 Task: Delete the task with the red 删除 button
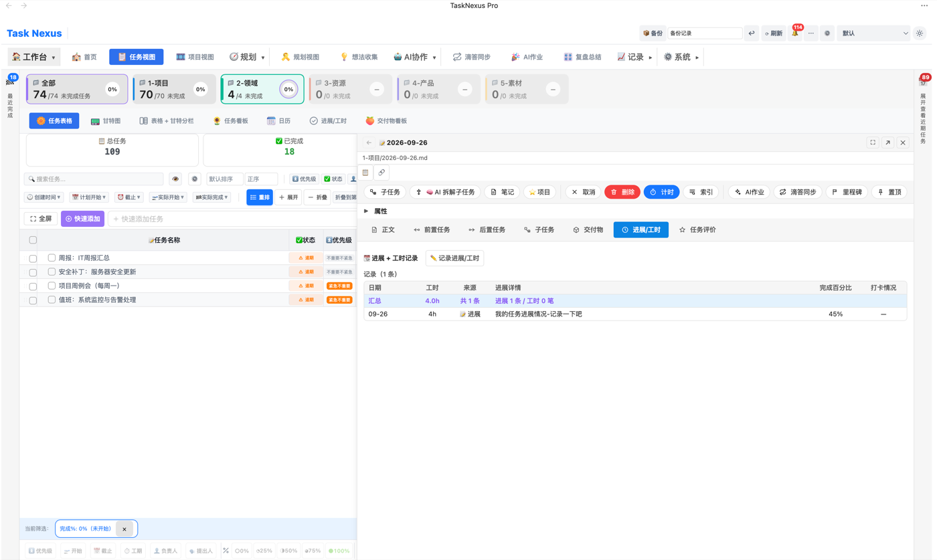coord(622,192)
